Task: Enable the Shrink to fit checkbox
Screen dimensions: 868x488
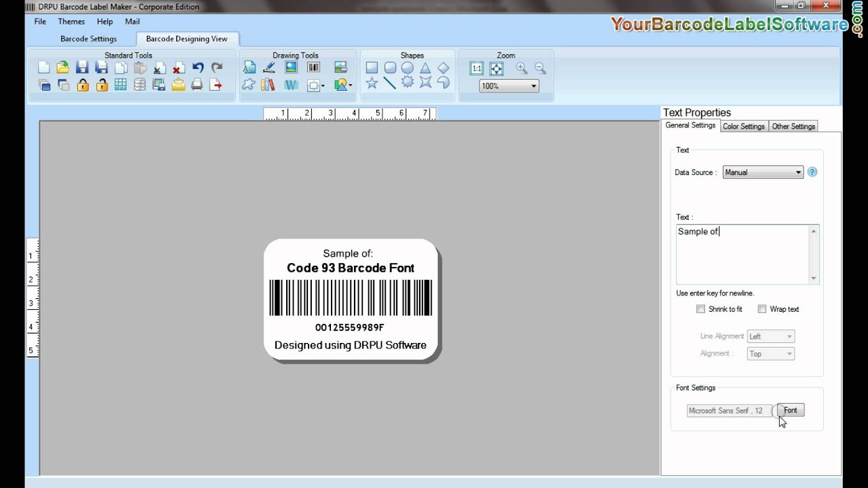Action: pyautogui.click(x=701, y=309)
